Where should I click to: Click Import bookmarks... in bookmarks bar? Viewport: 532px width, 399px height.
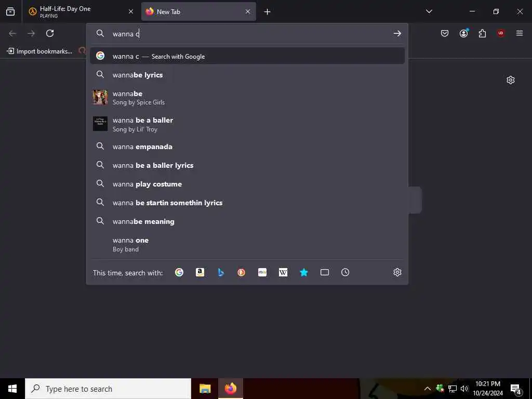[x=39, y=51]
